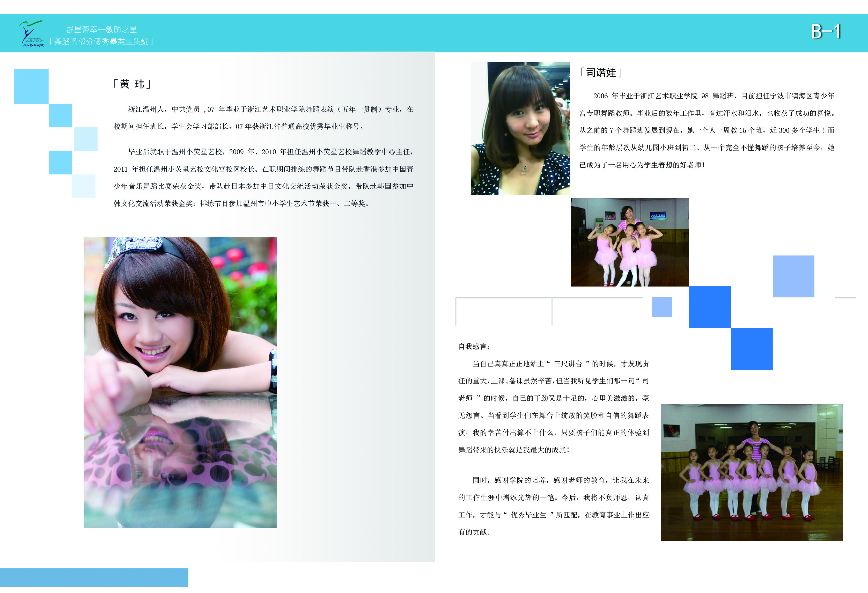Open the photo of seven girls in pink tutus
Image resolution: width=868 pixels, height=593 pixels.
[x=752, y=472]
